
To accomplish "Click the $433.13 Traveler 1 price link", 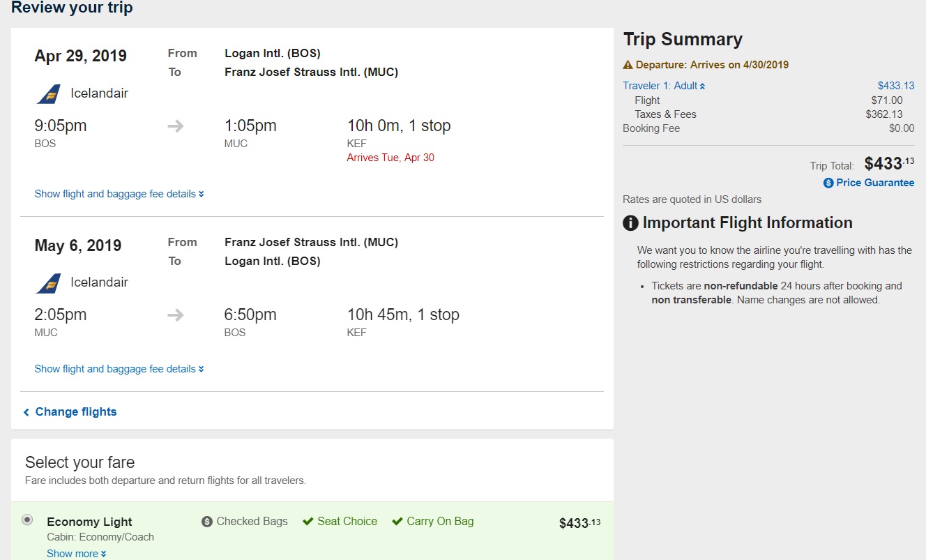I will (x=896, y=86).
